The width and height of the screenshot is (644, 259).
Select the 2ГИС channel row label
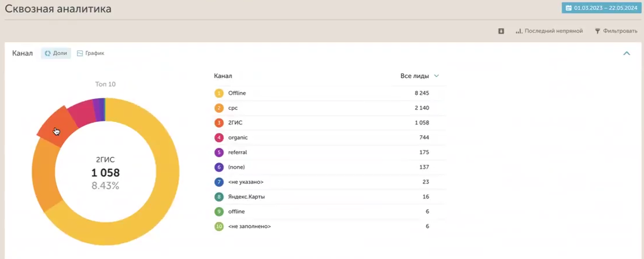coord(235,123)
